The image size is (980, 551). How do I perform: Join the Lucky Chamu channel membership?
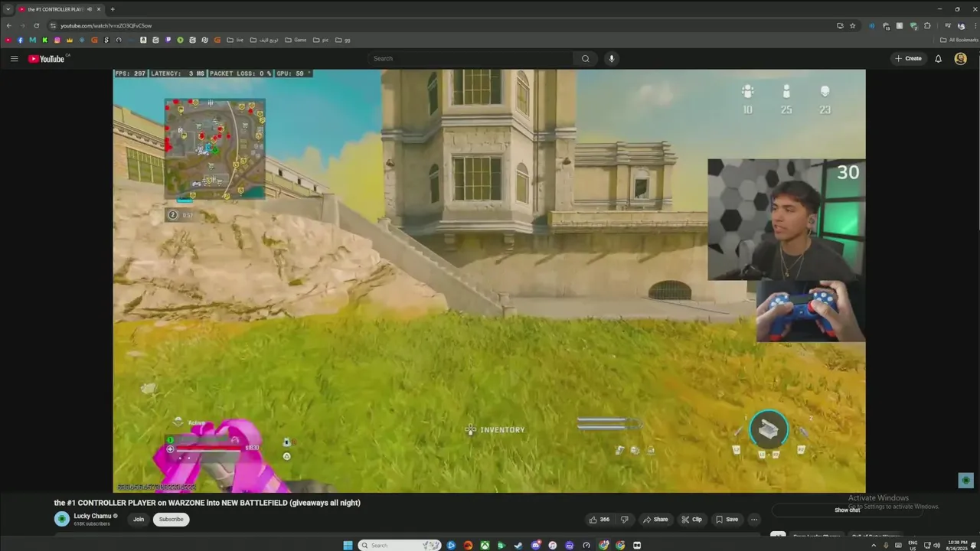(139, 520)
